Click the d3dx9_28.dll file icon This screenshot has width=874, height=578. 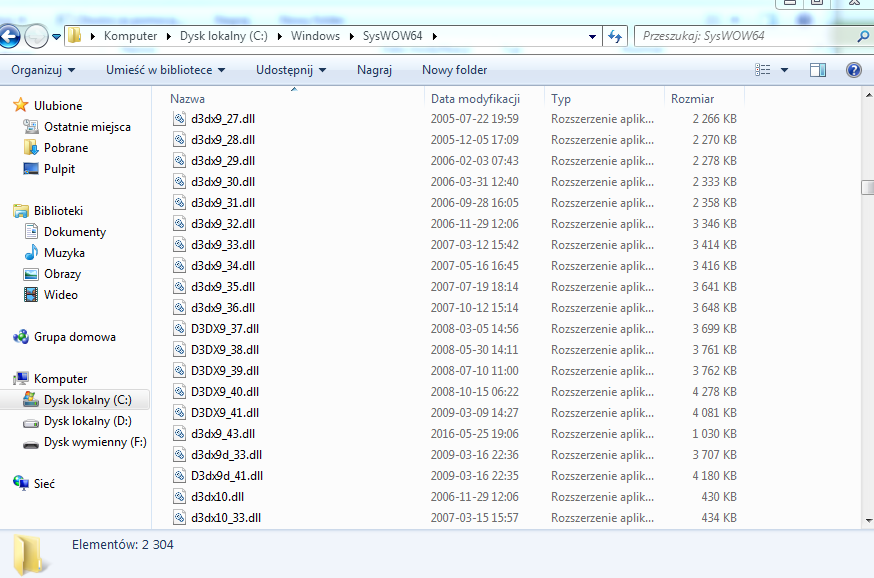pos(179,140)
